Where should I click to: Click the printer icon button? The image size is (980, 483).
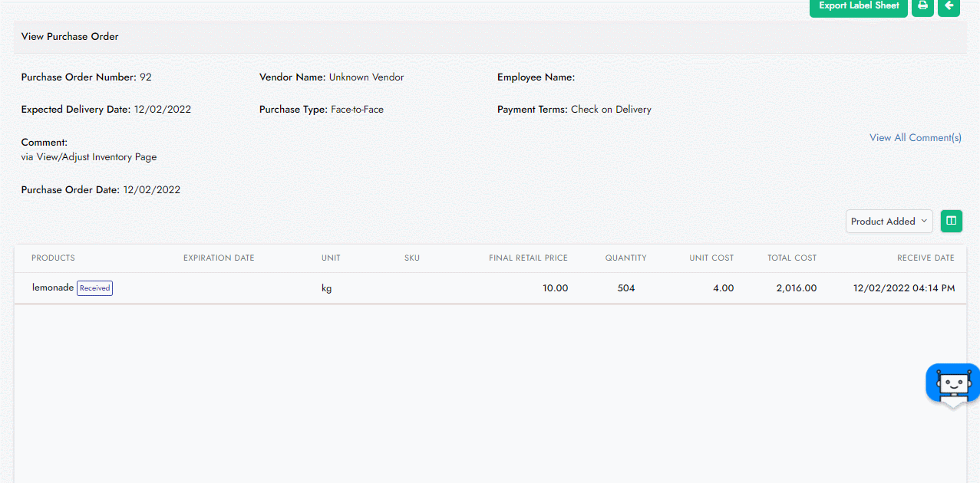[x=922, y=6]
